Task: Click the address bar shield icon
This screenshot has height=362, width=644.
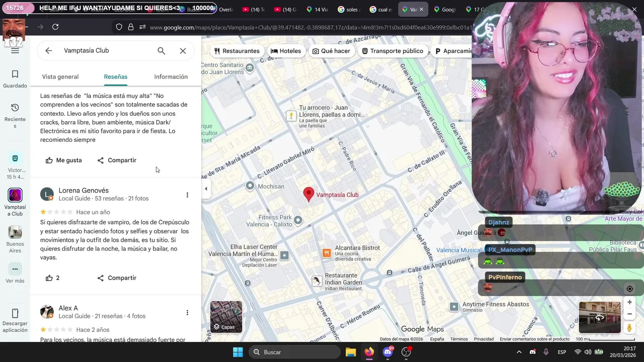Action: pos(119,27)
